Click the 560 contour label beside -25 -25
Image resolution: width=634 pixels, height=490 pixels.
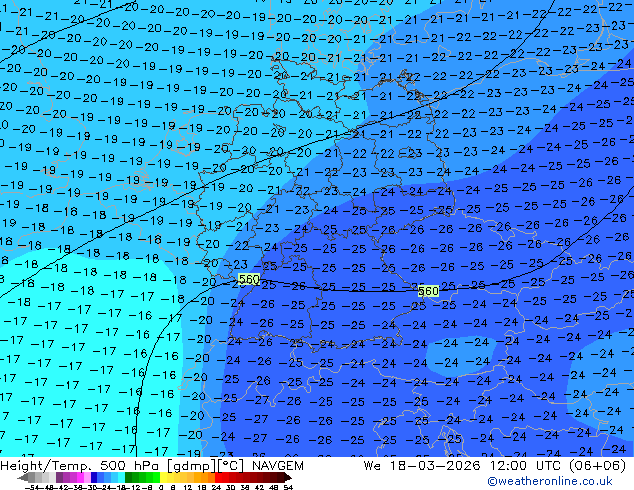[x=428, y=291]
